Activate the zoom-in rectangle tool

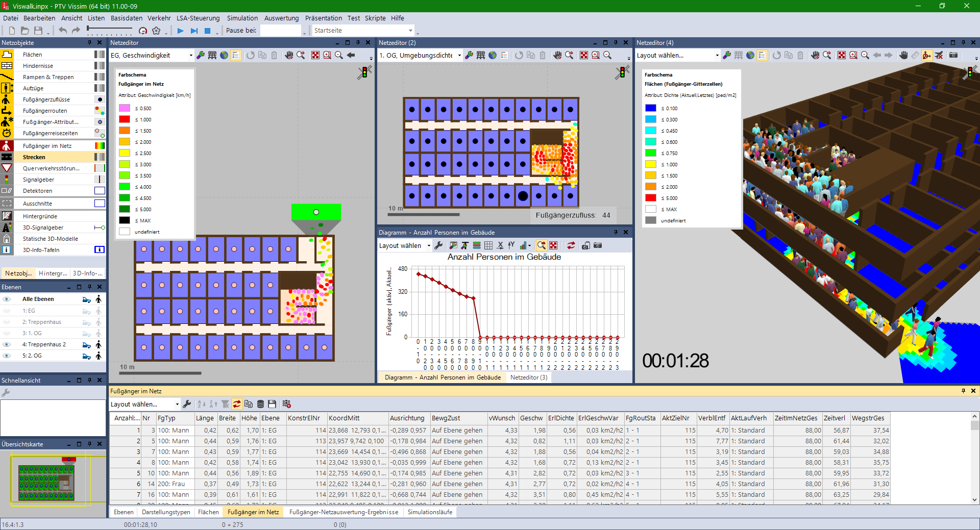(x=327, y=55)
